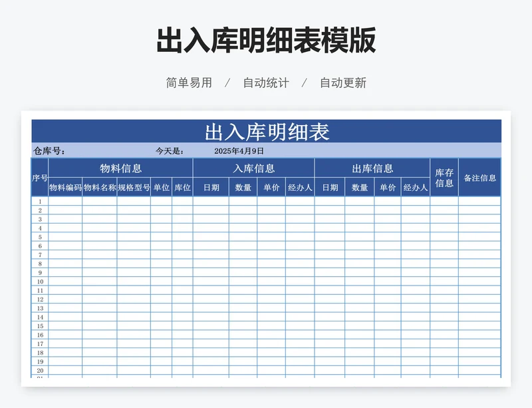Select row number 19 cell
The height and width of the screenshot is (408, 532).
point(40,361)
